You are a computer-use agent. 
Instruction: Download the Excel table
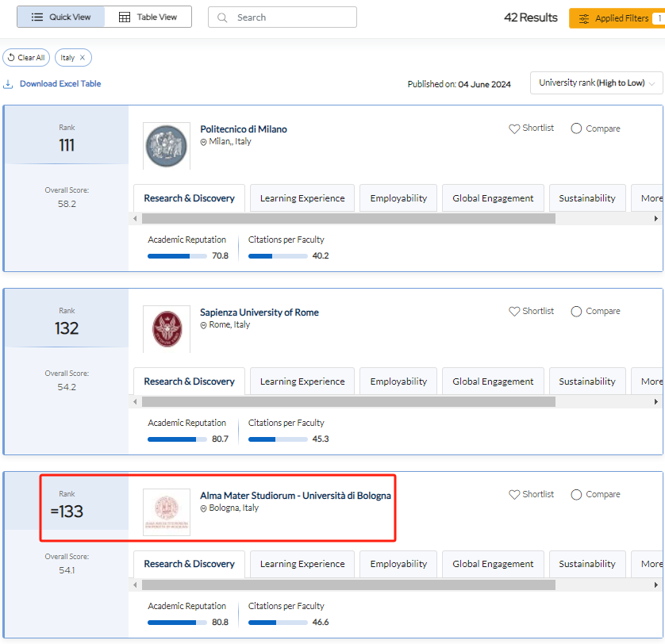point(60,84)
